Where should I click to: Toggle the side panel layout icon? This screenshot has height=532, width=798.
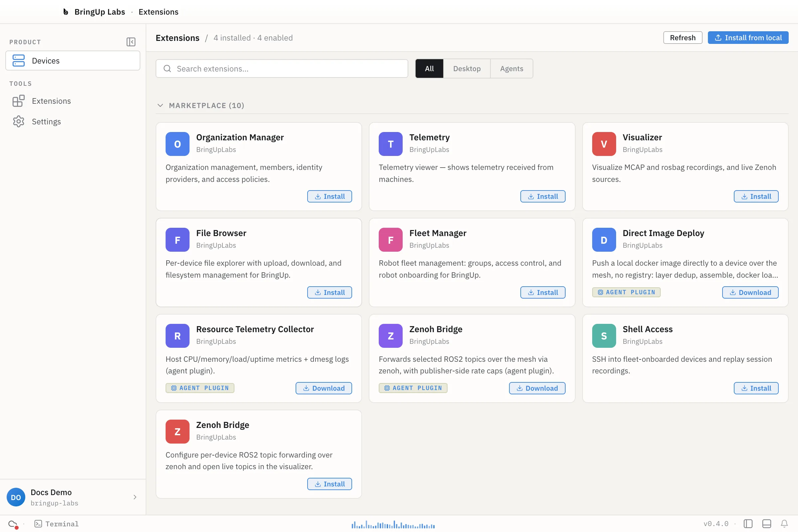[x=748, y=524]
